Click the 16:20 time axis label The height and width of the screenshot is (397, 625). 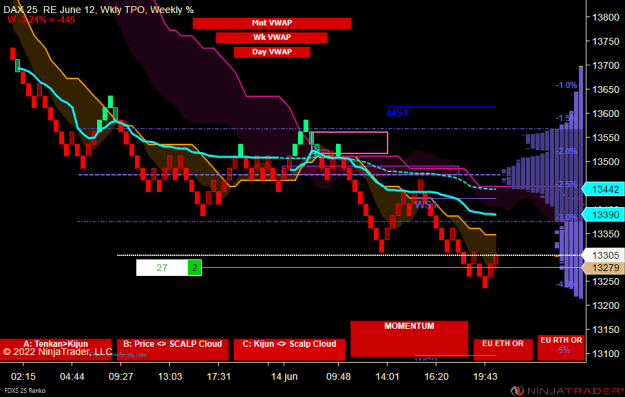point(436,377)
